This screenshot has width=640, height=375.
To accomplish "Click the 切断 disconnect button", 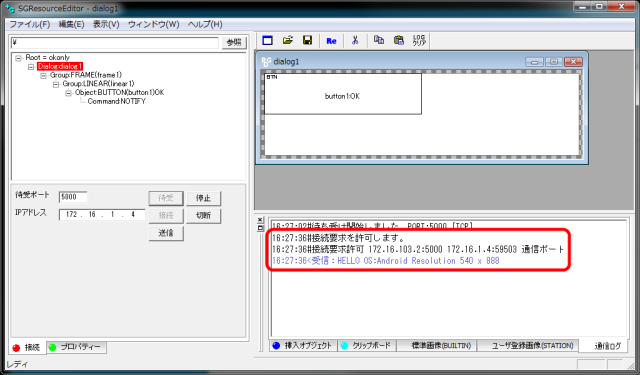I will click(203, 215).
